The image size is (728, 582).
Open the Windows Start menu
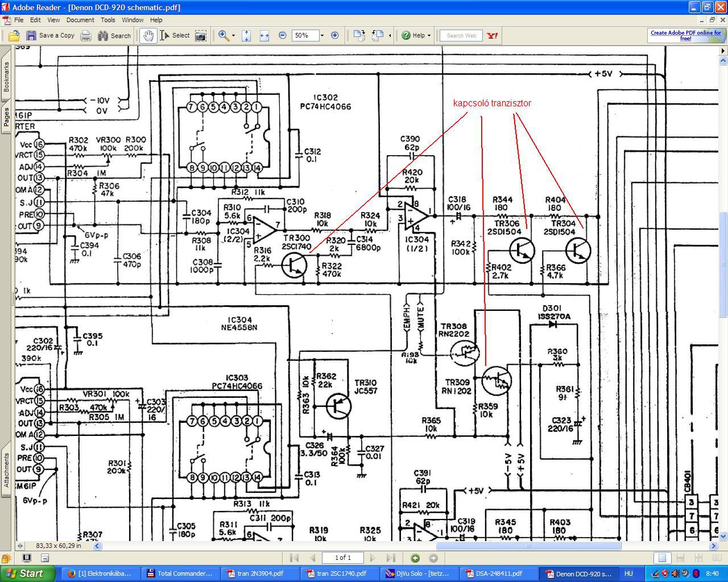click(27, 573)
